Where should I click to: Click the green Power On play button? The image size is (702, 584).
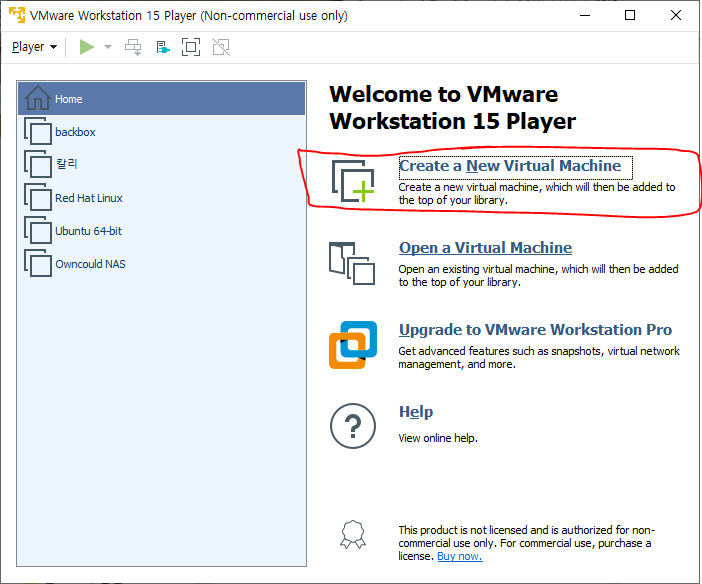(87, 47)
